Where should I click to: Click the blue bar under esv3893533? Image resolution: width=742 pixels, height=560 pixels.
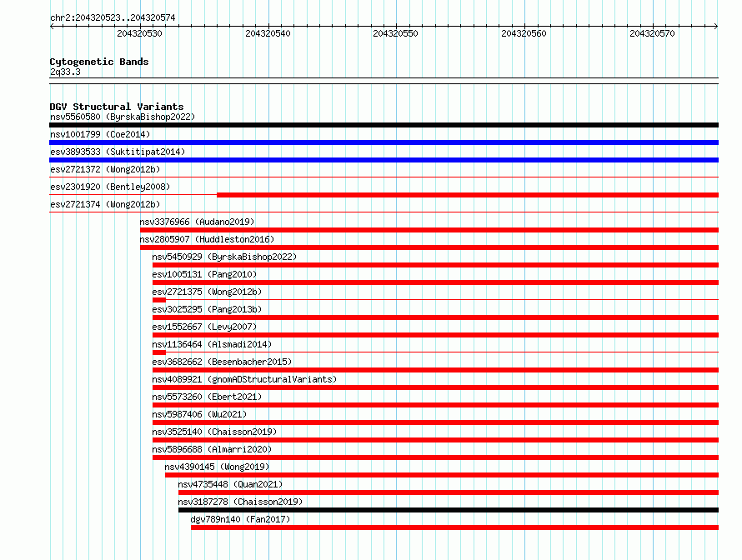click(384, 160)
